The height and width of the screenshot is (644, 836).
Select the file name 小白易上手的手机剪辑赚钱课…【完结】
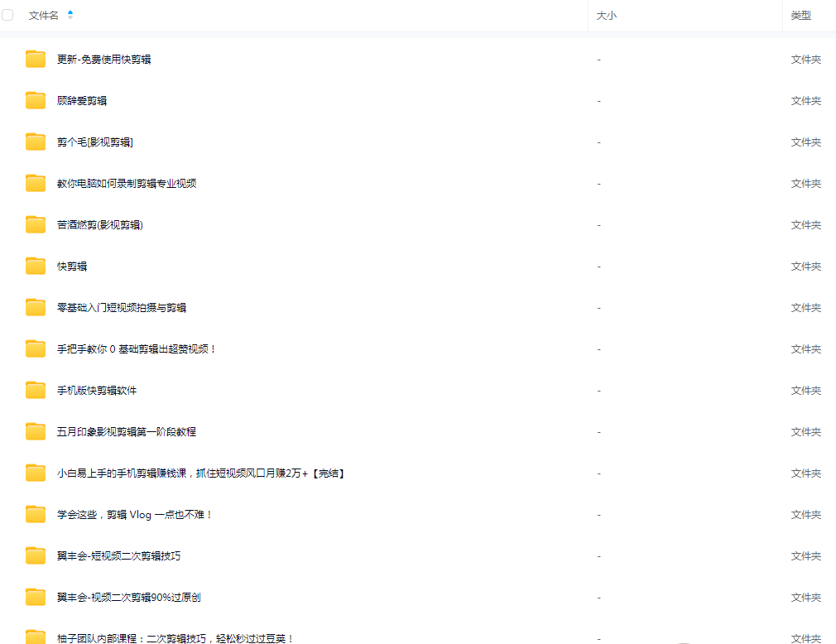click(201, 473)
